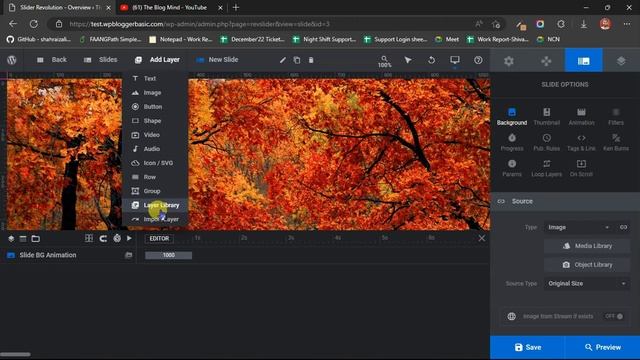Open the help question mark icon
The width and height of the screenshot is (640, 360).
pyautogui.click(x=478, y=60)
